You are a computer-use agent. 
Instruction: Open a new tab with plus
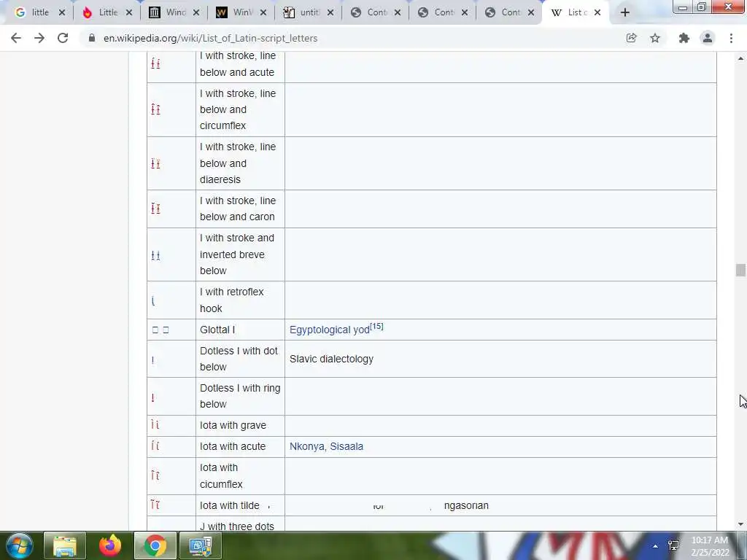(x=625, y=12)
